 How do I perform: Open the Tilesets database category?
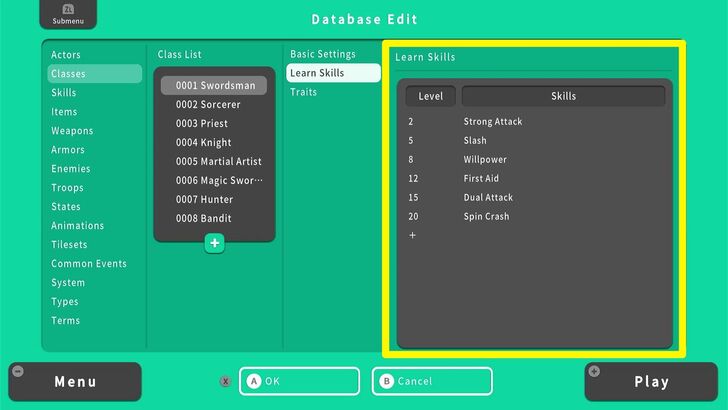(x=69, y=245)
